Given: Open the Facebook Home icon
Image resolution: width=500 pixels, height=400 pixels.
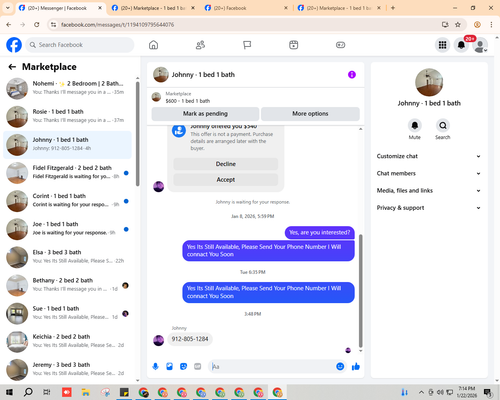Looking at the screenshot, I should 153,45.
